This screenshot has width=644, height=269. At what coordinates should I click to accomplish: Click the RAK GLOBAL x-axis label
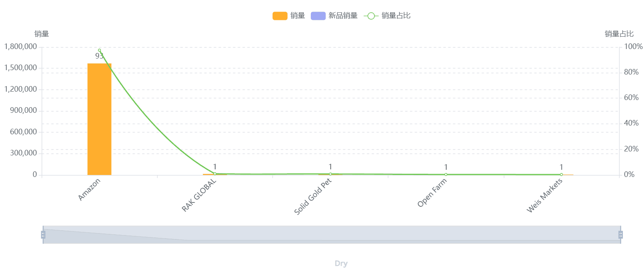(x=199, y=195)
